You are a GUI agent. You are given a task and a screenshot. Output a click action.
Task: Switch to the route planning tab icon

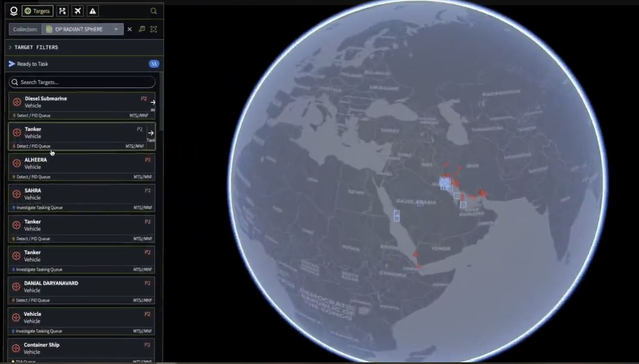(63, 11)
